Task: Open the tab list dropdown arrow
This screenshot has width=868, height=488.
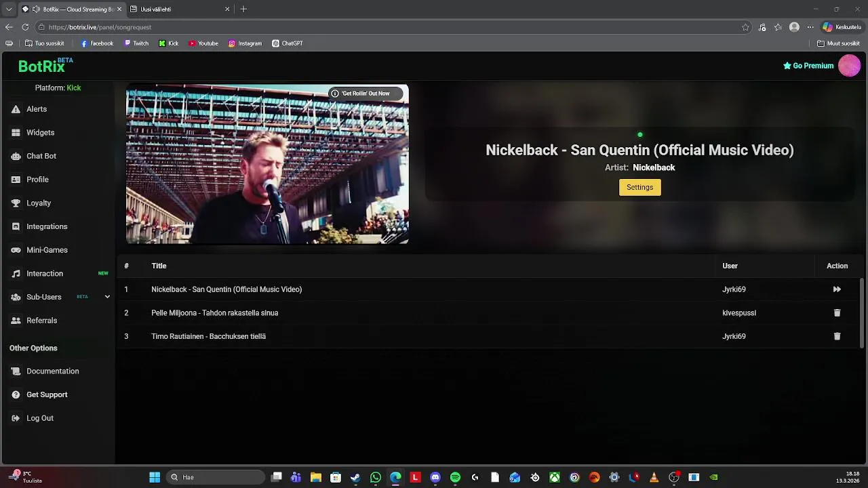Action: point(9,9)
